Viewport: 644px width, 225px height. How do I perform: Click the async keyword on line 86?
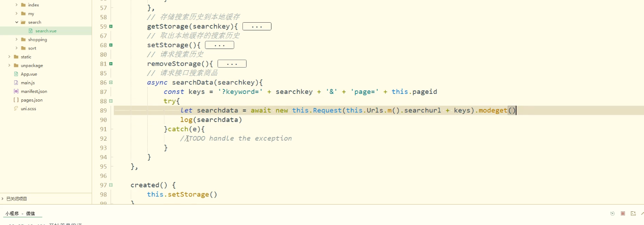[x=157, y=83]
